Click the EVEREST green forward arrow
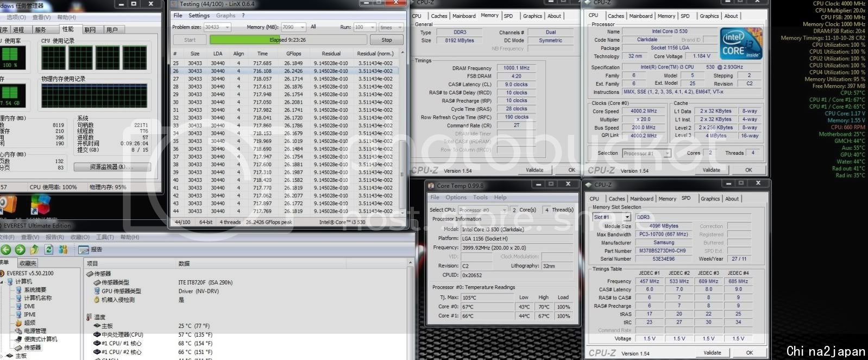 click(x=20, y=250)
